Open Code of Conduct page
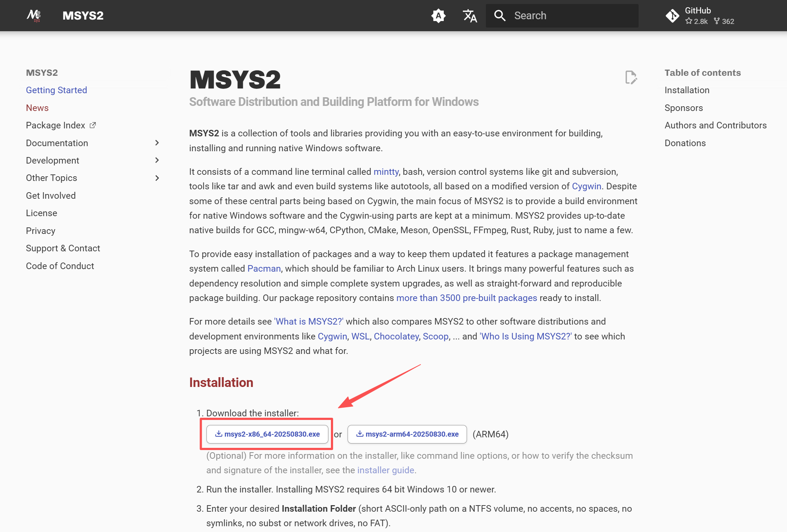This screenshot has width=787, height=532. [60, 266]
